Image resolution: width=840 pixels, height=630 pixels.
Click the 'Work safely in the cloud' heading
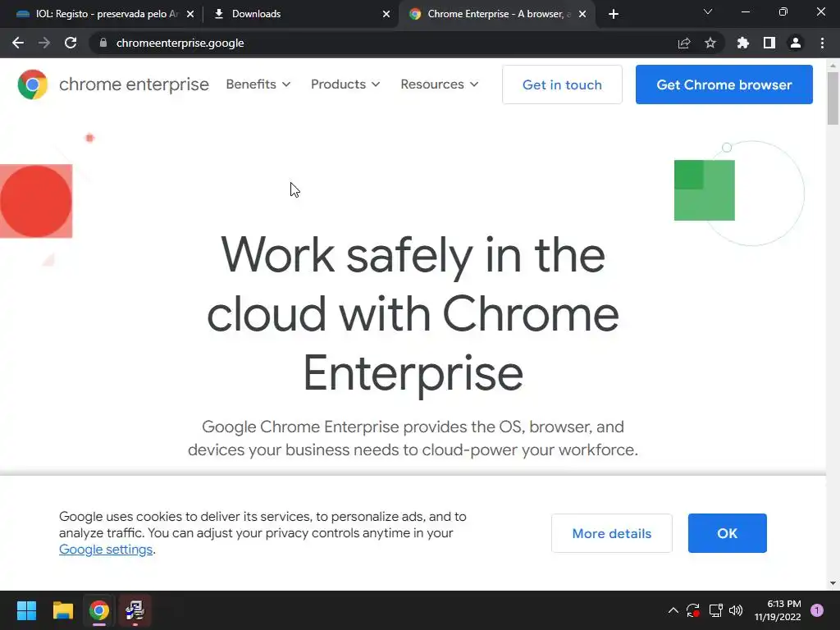coord(413,314)
